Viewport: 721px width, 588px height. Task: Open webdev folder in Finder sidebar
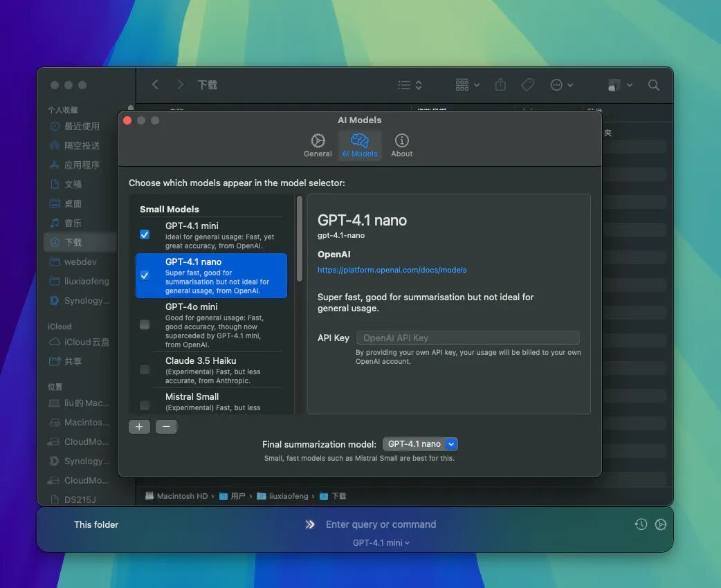(x=80, y=261)
